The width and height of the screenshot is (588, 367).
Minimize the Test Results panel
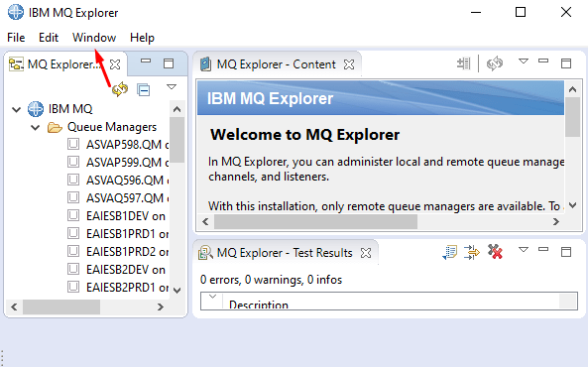coord(543,249)
